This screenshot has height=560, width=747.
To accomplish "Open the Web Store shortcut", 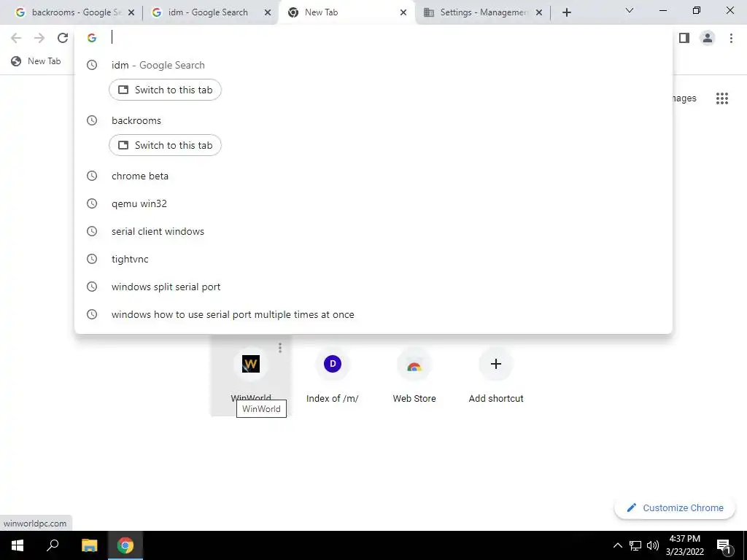I will coord(414,376).
